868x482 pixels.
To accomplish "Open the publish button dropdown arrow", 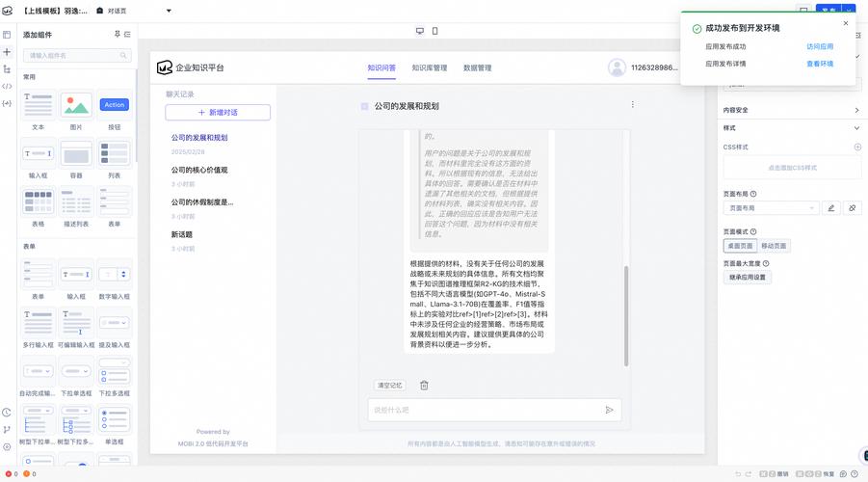I will (x=849, y=10).
